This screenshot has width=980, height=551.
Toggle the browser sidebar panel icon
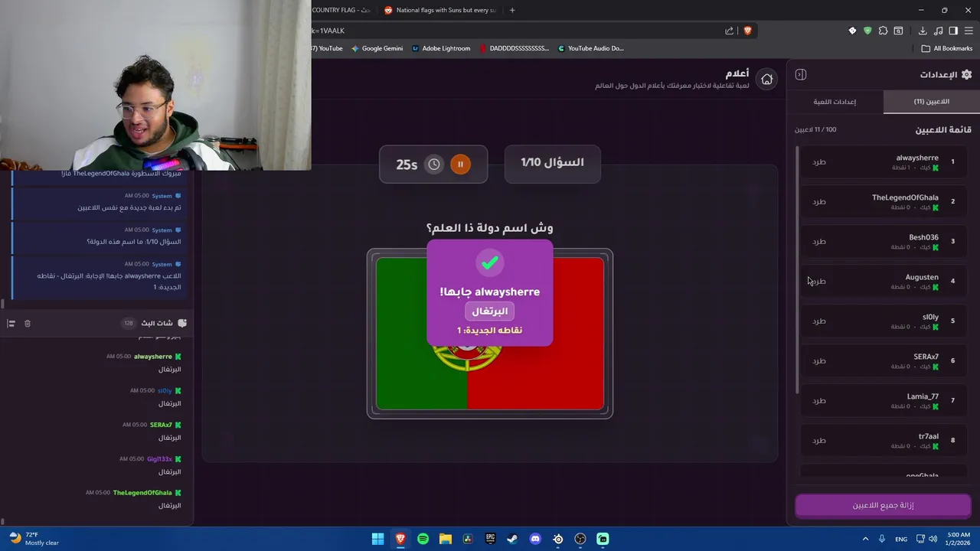953,31
